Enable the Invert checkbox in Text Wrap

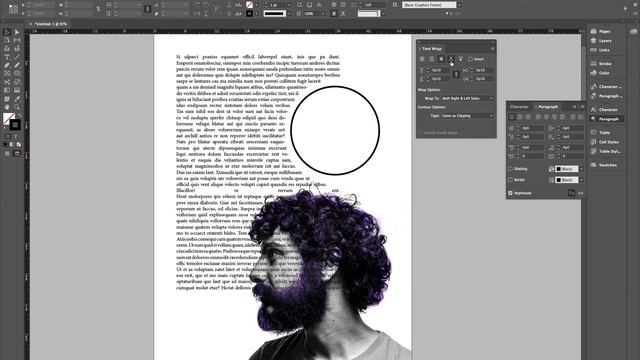(x=470, y=59)
